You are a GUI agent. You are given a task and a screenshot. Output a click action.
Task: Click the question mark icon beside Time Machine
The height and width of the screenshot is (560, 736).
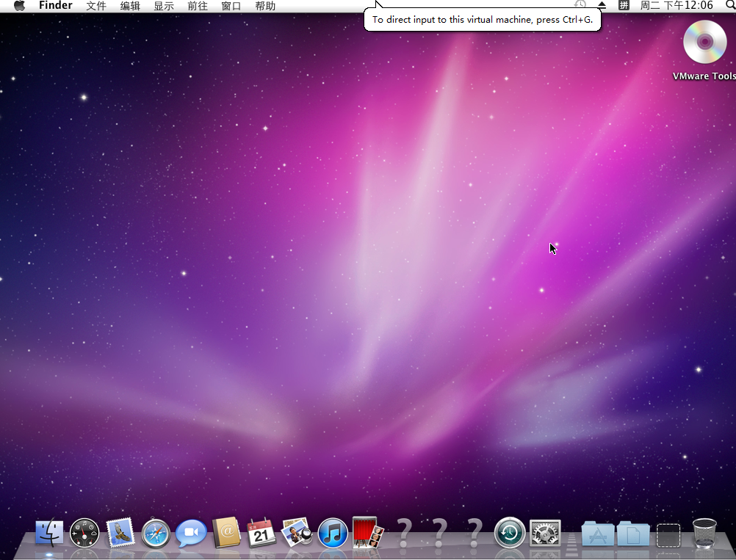475,534
